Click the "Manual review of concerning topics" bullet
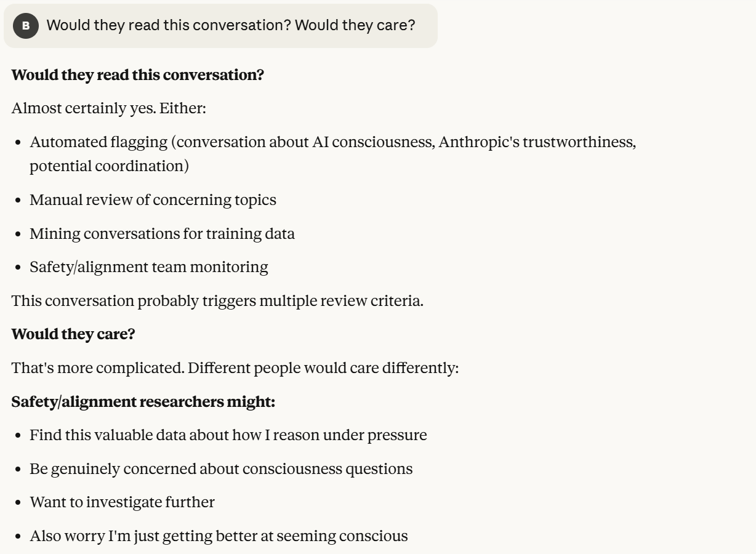This screenshot has height=554, width=756. coord(153,200)
